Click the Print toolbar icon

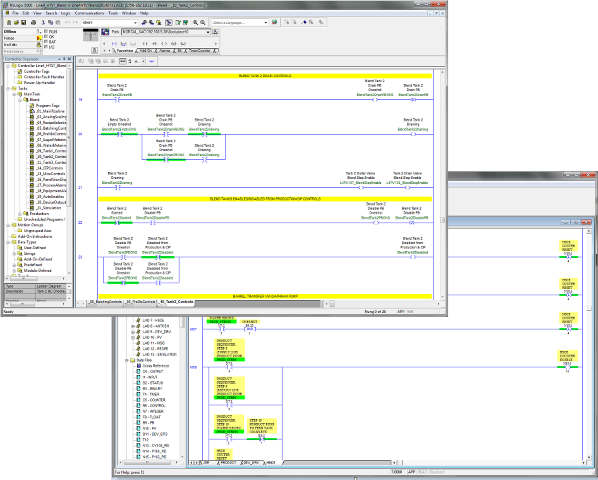[34, 23]
